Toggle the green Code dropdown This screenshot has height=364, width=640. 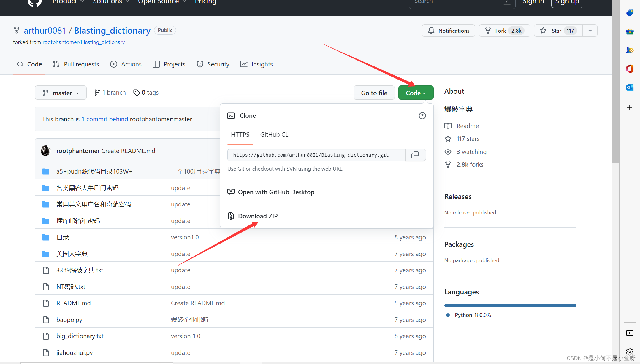click(416, 93)
